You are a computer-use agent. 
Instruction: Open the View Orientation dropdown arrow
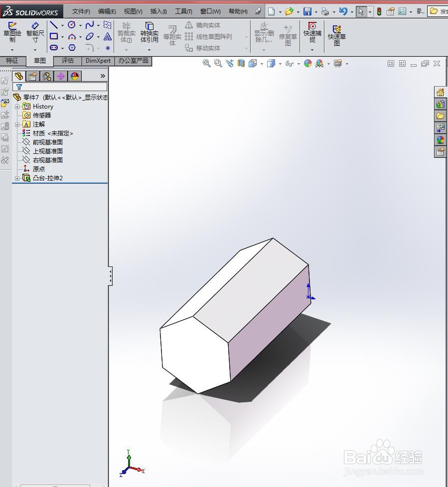[262, 64]
